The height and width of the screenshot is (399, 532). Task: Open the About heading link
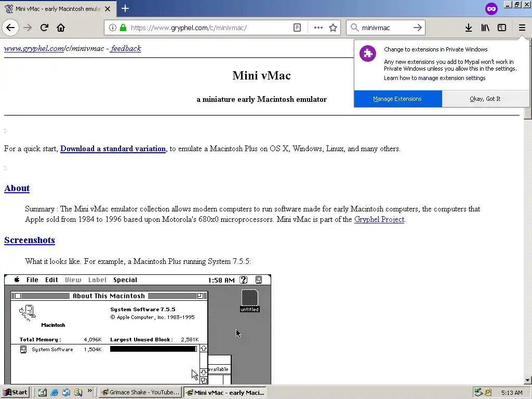click(x=17, y=188)
